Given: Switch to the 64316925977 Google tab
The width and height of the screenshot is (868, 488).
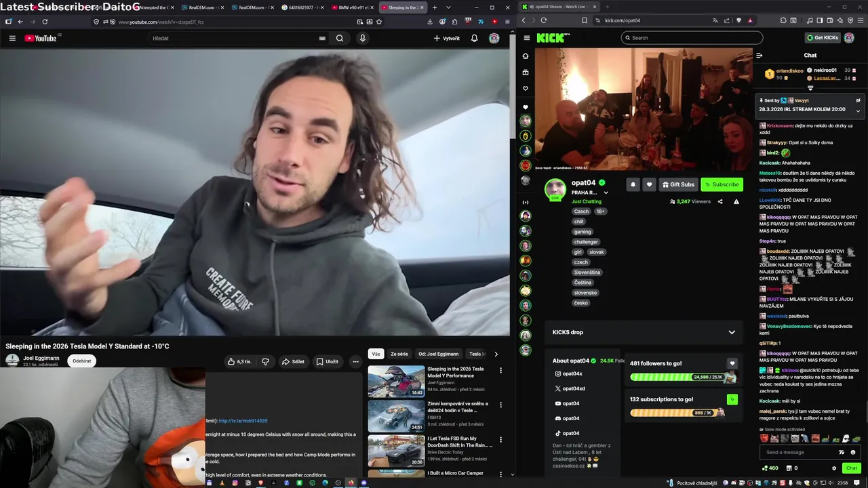Looking at the screenshot, I should [x=302, y=7].
